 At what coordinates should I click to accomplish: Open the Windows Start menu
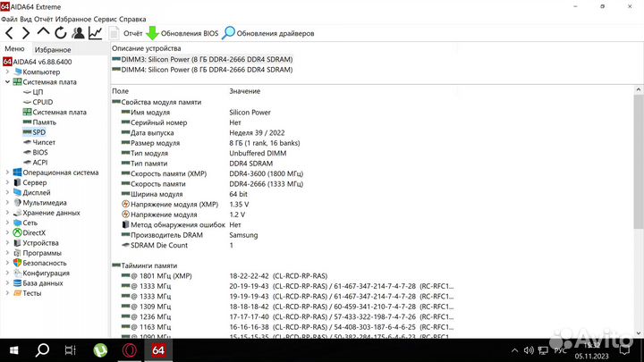13,350
